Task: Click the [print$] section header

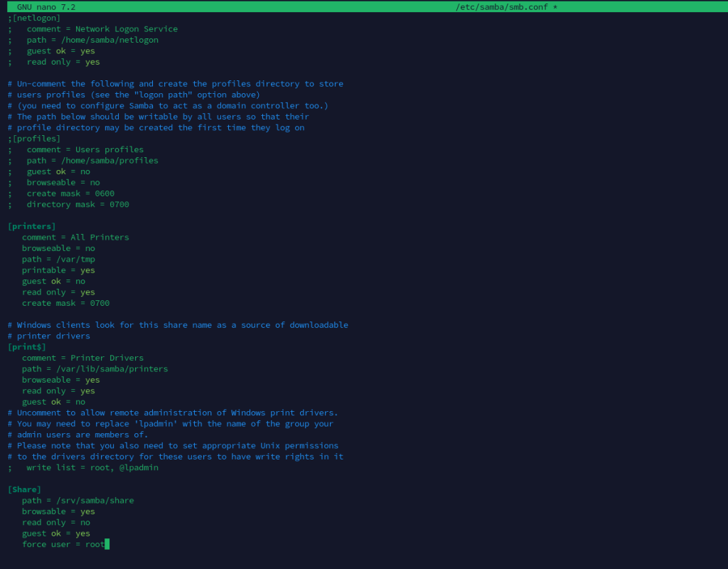Action: 26,346
